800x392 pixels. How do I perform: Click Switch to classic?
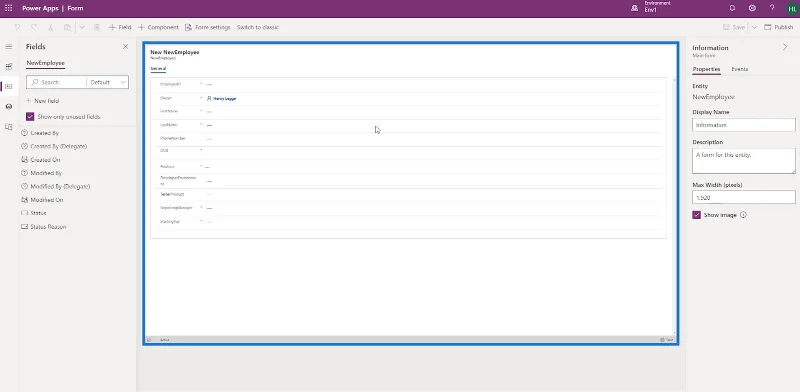click(258, 28)
